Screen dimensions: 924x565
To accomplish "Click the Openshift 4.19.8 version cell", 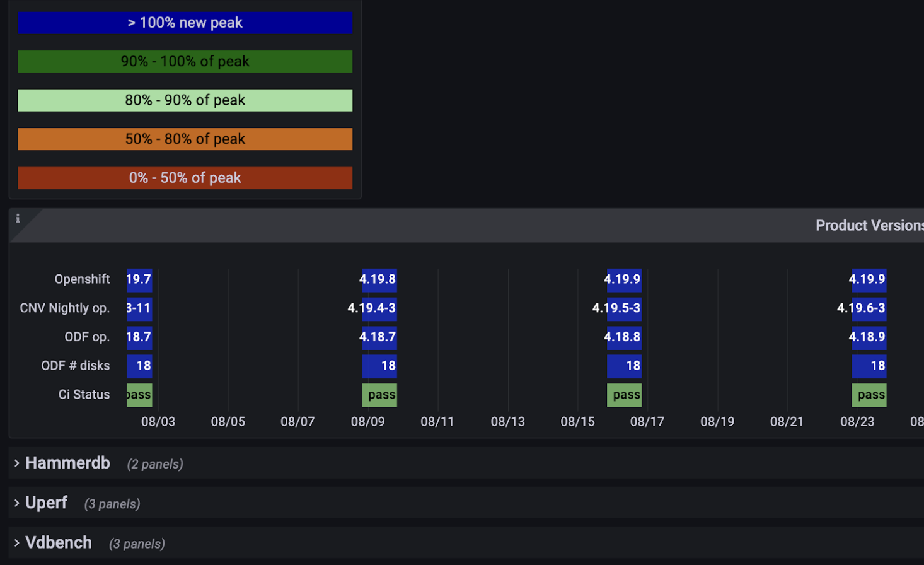I will point(379,279).
